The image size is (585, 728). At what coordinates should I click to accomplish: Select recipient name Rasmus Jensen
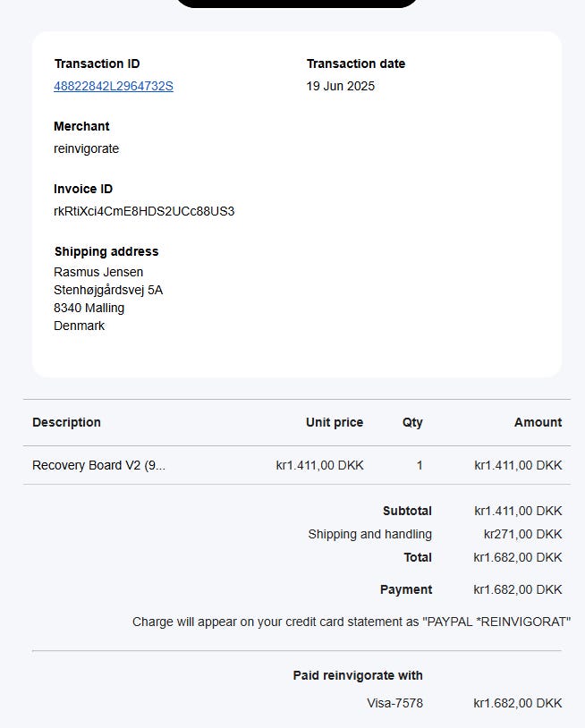pyautogui.click(x=98, y=272)
